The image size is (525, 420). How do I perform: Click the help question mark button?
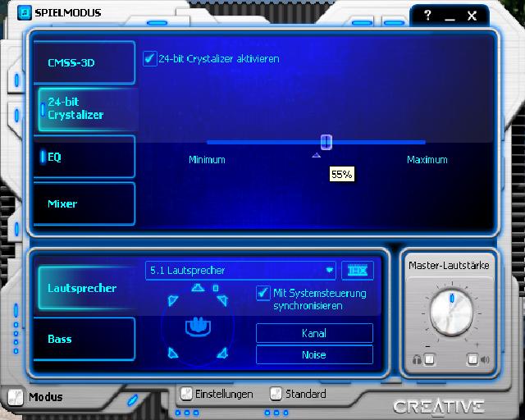coord(427,15)
